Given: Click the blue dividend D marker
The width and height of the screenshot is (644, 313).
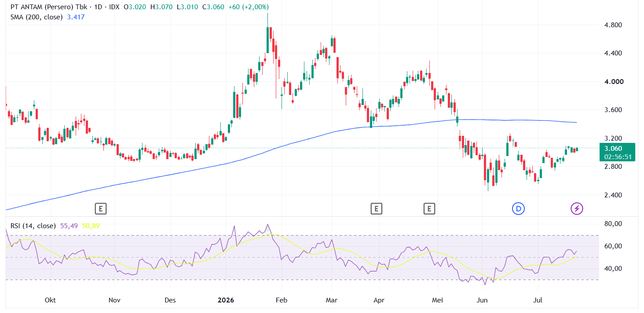Looking at the screenshot, I should click(519, 208).
